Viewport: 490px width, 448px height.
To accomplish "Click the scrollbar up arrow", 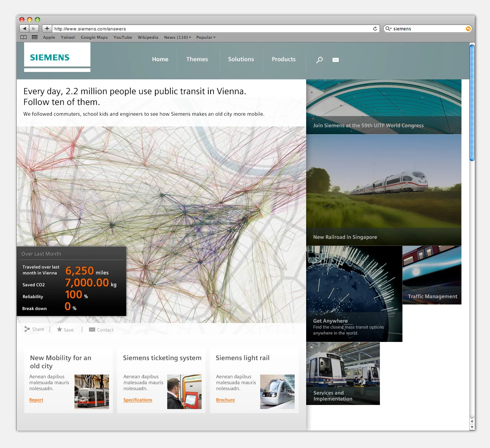I will point(472,421).
